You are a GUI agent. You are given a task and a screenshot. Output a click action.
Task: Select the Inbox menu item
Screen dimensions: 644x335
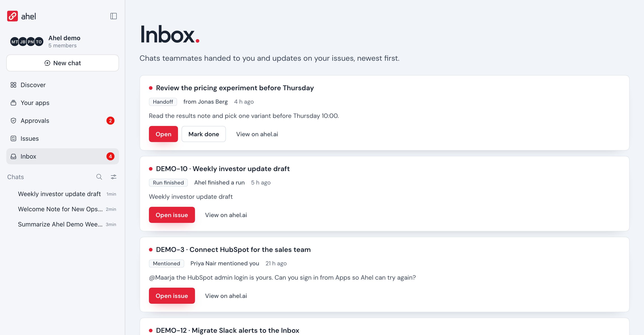(63, 157)
